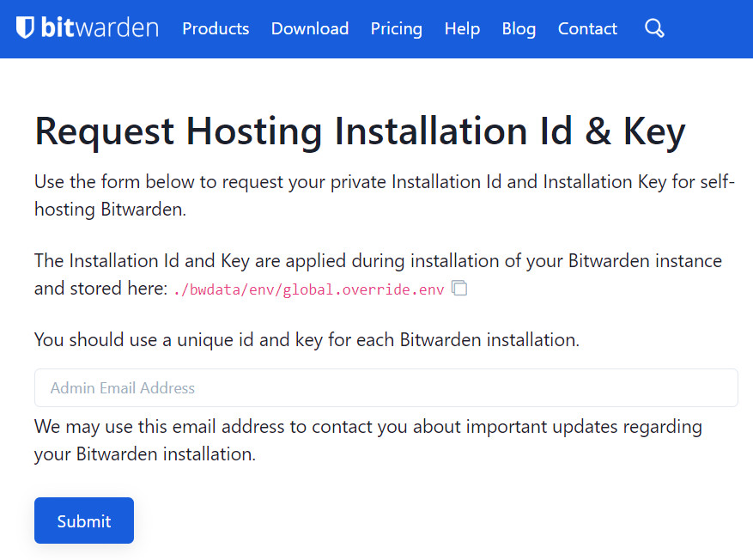This screenshot has height=560, width=753.
Task: Select the ./bwdata/env/global.override.env code text
Action: pyautogui.click(x=309, y=289)
